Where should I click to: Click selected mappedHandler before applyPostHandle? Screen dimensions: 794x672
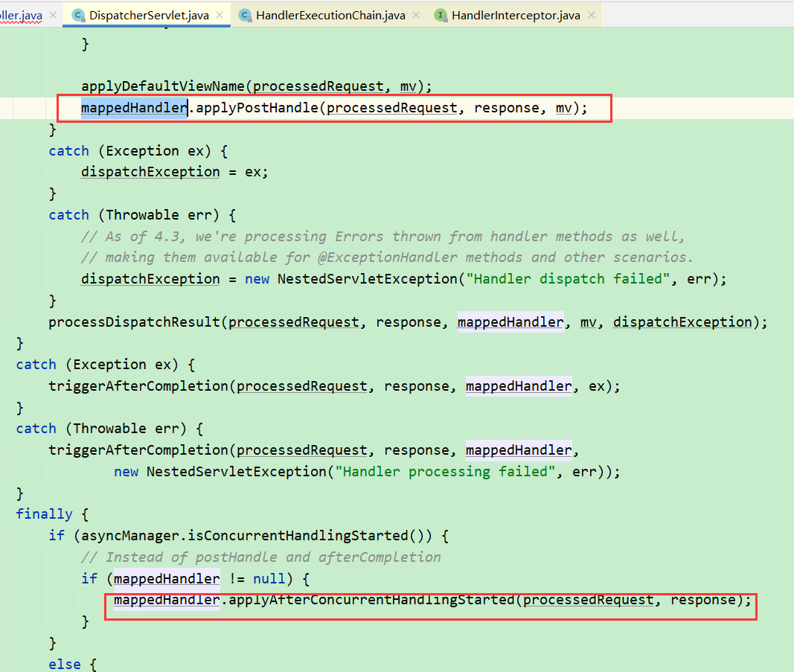(x=134, y=108)
